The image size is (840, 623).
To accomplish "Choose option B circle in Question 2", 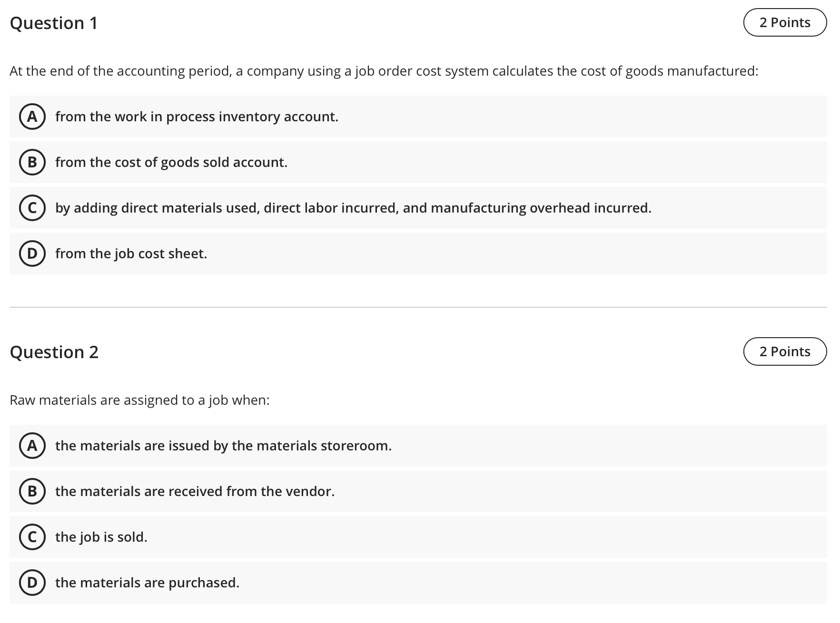I will point(32,491).
